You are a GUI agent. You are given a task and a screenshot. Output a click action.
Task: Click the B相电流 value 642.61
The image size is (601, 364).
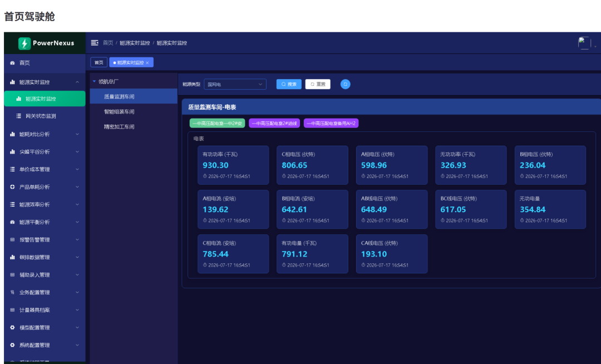coord(294,210)
